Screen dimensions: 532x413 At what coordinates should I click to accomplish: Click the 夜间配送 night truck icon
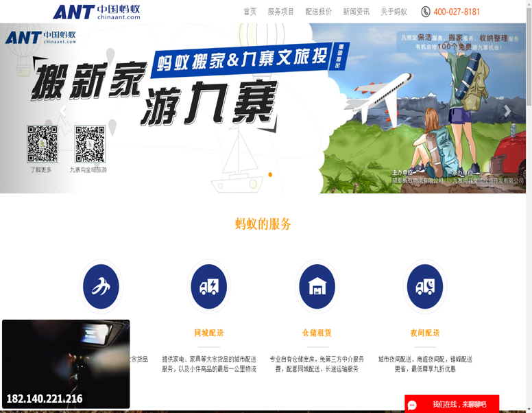pos(425,286)
